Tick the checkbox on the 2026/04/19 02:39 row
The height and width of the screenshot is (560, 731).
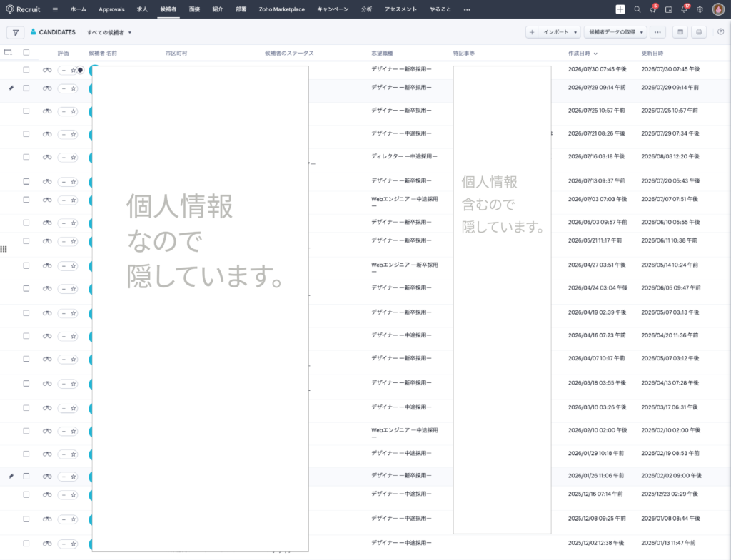coord(26,313)
